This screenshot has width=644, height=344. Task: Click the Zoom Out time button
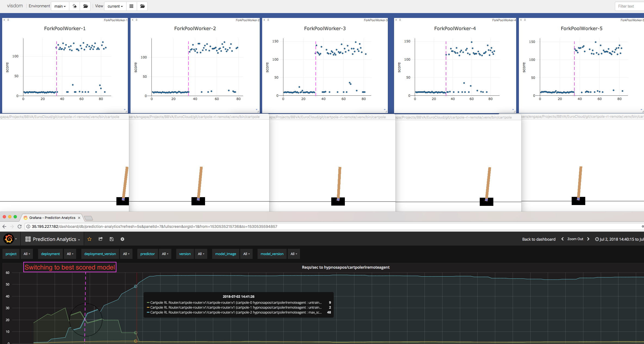pyautogui.click(x=575, y=239)
